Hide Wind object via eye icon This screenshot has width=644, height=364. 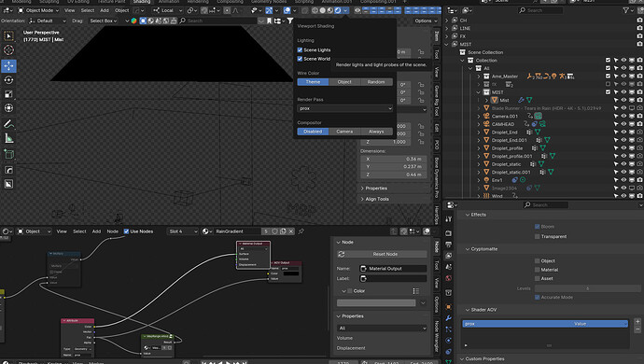(623, 196)
